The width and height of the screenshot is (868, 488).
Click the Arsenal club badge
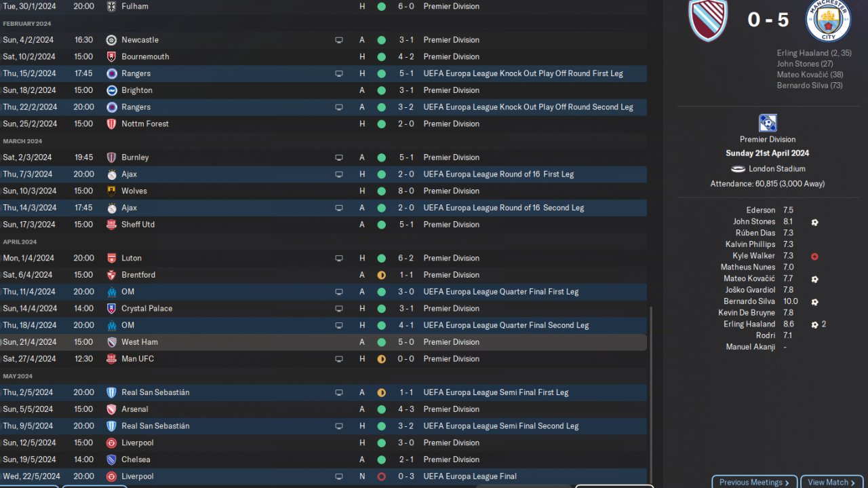(112, 409)
